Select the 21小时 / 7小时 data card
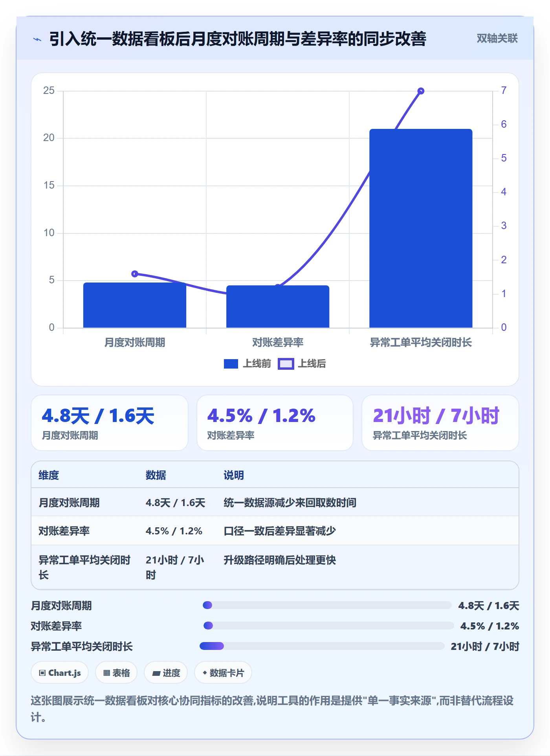The height and width of the screenshot is (756, 550). tap(440, 423)
